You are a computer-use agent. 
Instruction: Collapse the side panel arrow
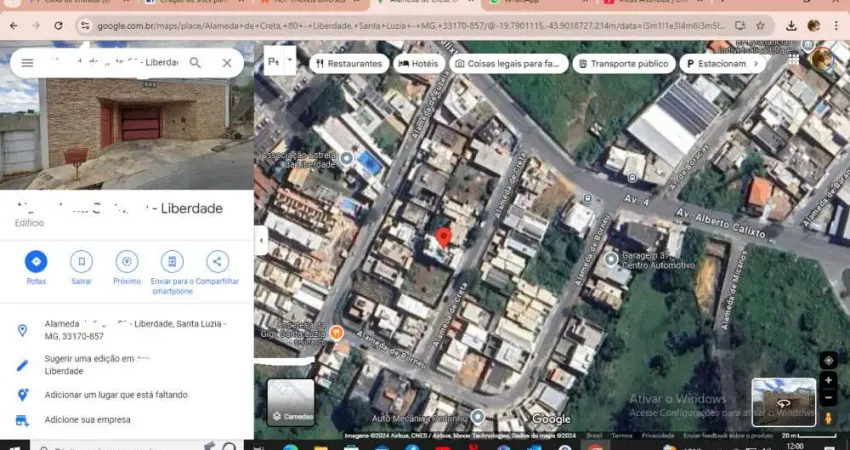coord(261,242)
